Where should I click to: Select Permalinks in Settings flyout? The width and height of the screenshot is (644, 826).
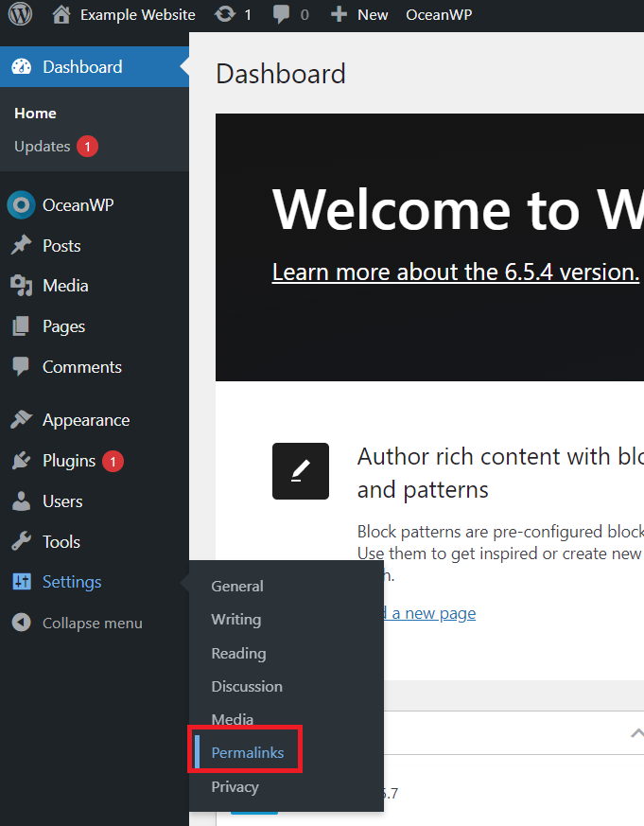248,752
